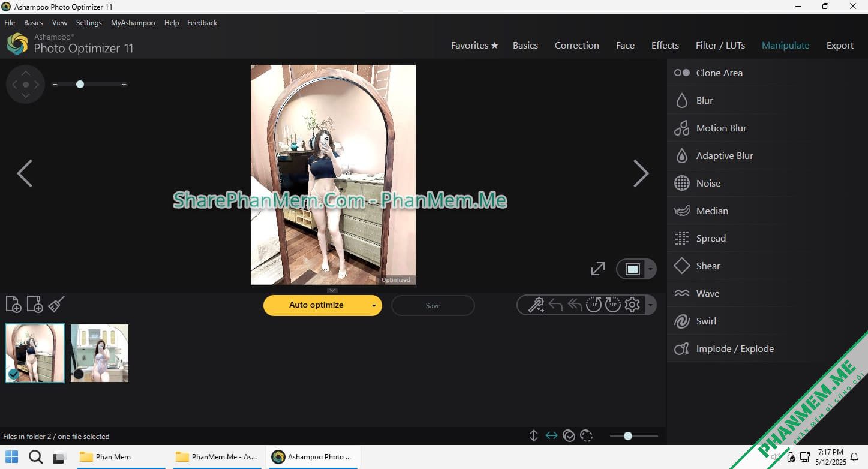This screenshot has width=868, height=469.
Task: Open the File menu
Action: click(x=10, y=23)
